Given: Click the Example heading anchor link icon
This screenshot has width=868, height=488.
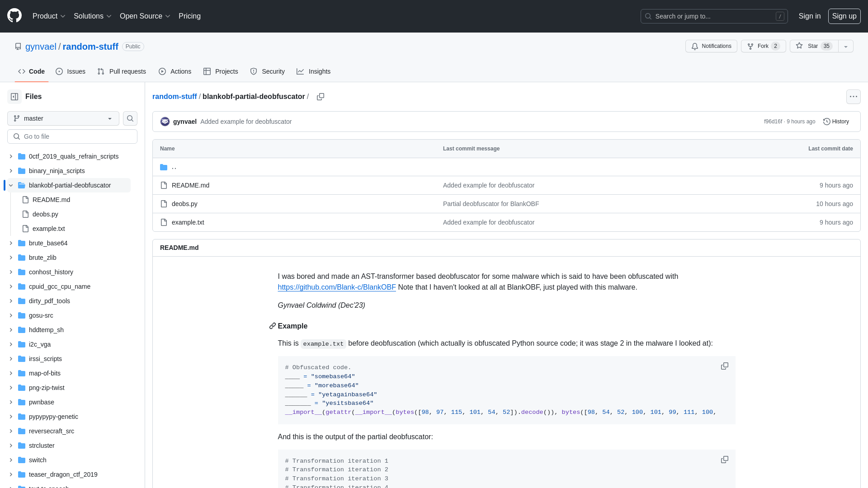Looking at the screenshot, I should point(272,326).
